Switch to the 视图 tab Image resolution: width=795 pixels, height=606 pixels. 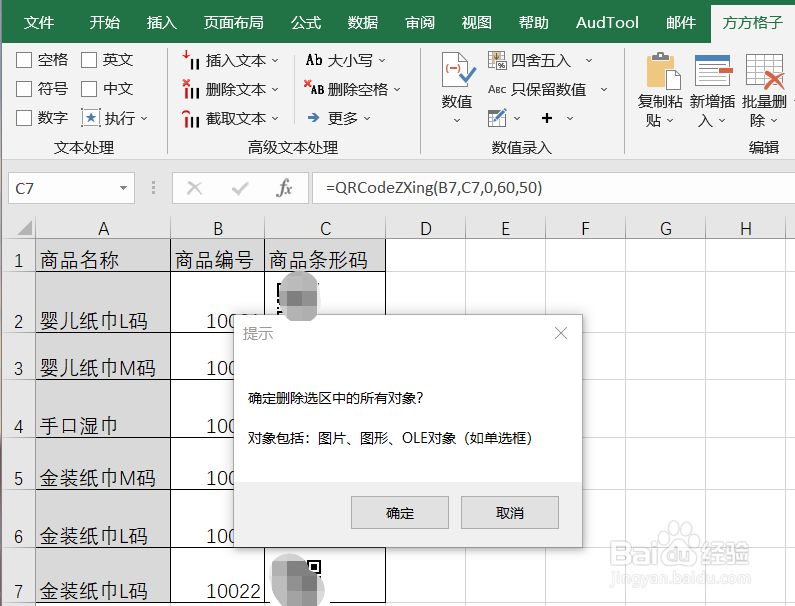point(477,22)
